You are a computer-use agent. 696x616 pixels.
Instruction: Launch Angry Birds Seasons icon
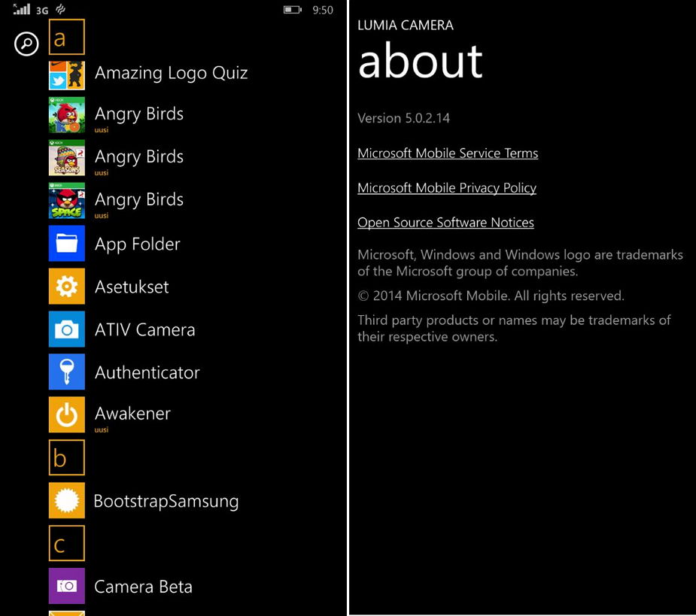(66, 157)
